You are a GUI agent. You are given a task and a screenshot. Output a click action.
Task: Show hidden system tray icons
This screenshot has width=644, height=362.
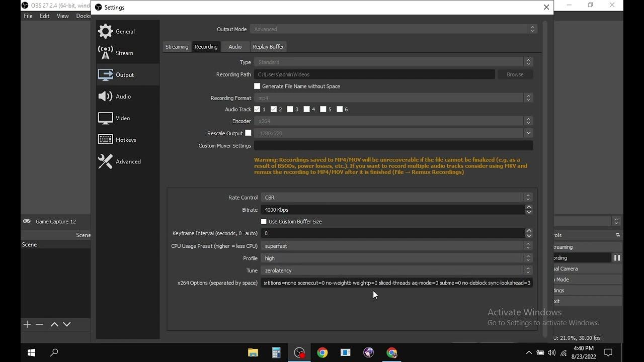529,352
